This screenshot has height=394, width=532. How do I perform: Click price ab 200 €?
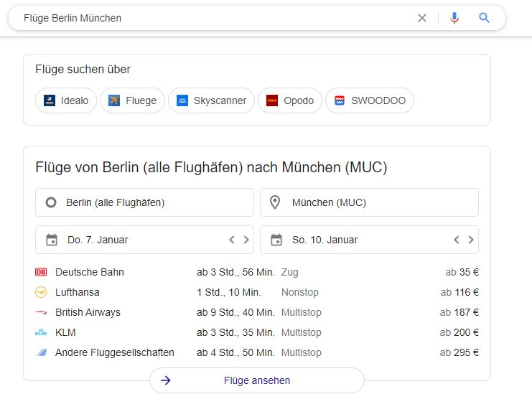(459, 332)
